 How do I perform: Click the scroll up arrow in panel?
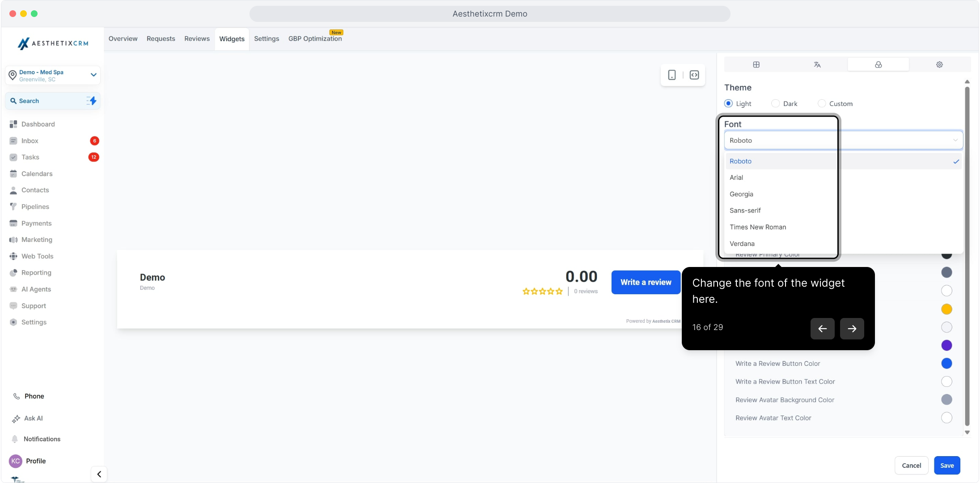coord(967,82)
